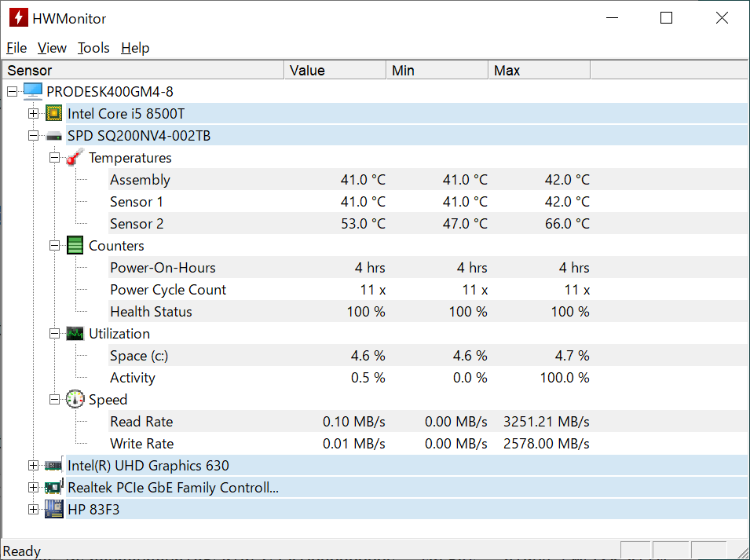750x560 pixels.
Task: Open the File menu
Action: 16,48
